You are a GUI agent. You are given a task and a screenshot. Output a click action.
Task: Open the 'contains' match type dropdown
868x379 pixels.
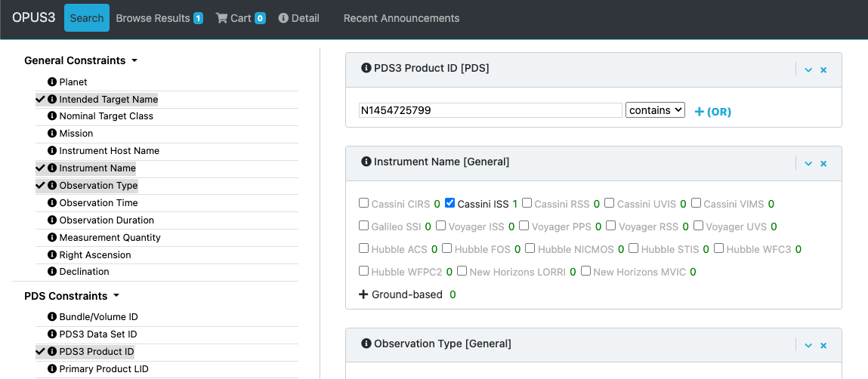click(x=655, y=110)
